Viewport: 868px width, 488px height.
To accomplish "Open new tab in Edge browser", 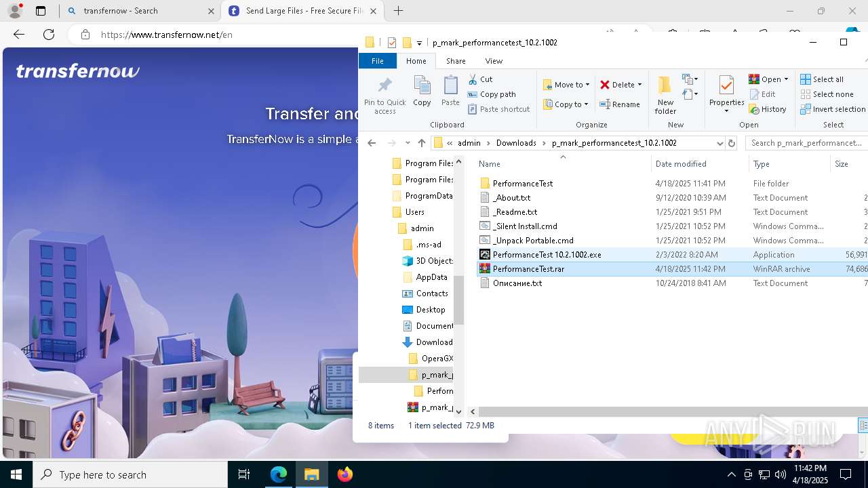I will [x=399, y=11].
